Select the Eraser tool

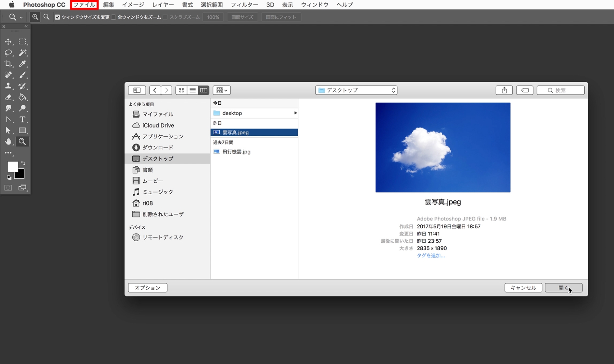click(8, 97)
